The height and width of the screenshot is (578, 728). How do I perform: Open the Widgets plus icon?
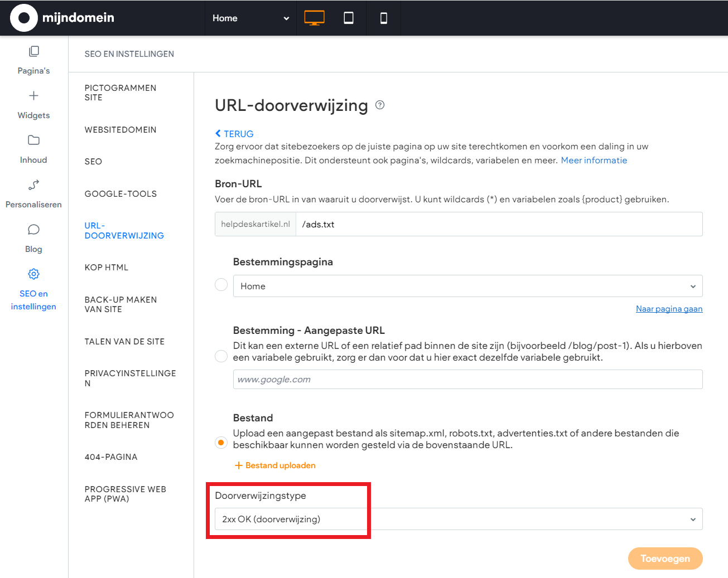[x=33, y=96]
